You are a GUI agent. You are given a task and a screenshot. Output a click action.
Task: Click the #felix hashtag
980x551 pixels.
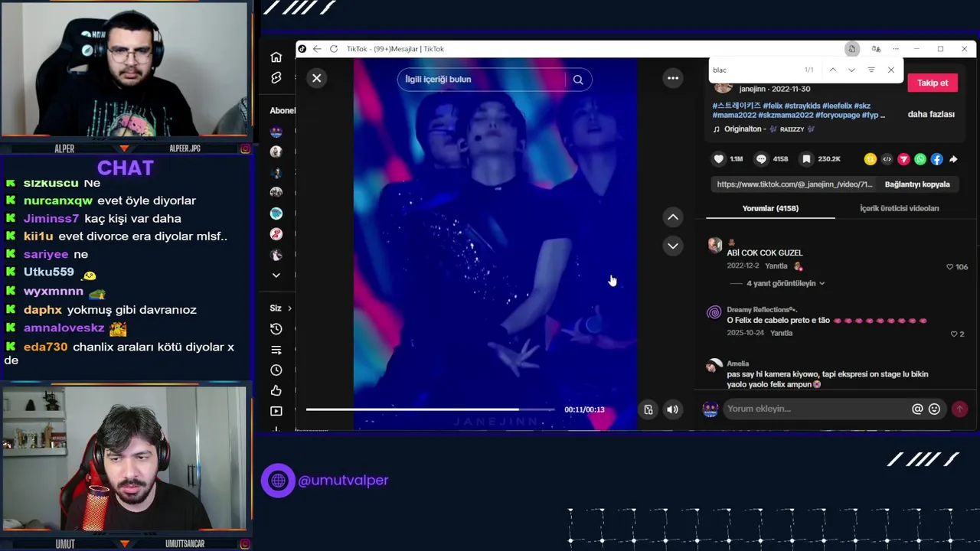point(773,106)
